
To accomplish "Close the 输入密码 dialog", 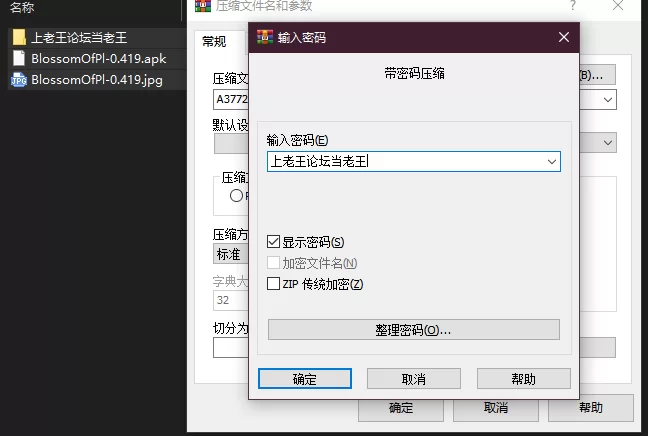I will [564, 37].
